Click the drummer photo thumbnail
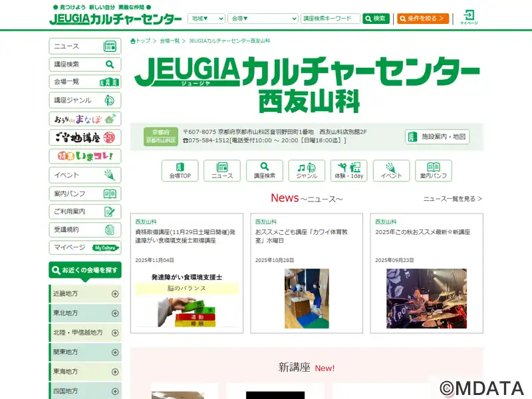 [x=426, y=299]
